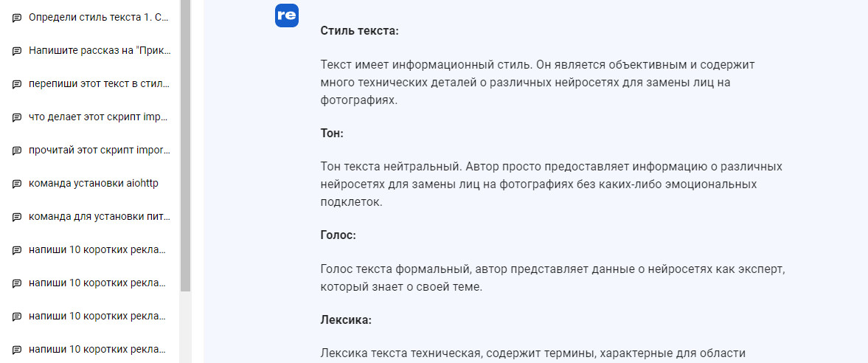This screenshot has height=363, width=868.
Task: Select the "прочитай этот скрипт" conversation
Action: (x=99, y=150)
